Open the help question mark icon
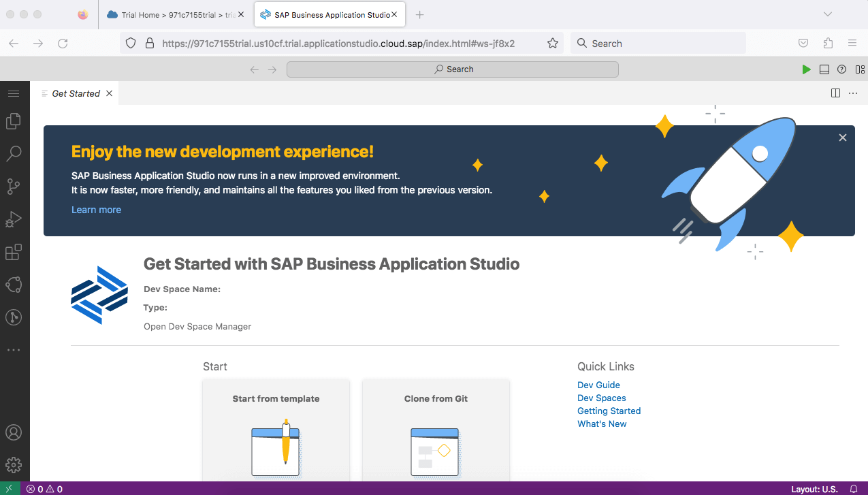The image size is (868, 495). (842, 69)
